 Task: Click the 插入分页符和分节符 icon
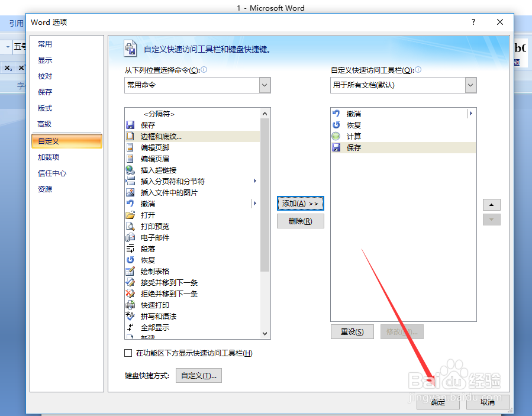coord(130,181)
